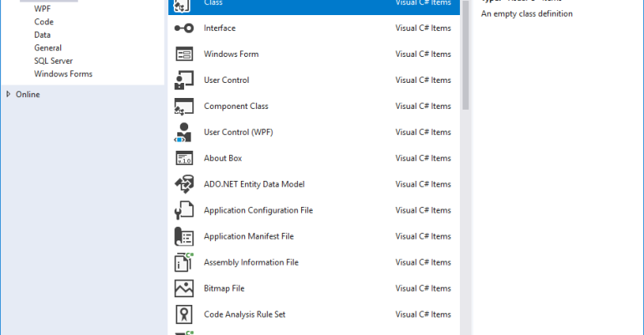The width and height of the screenshot is (644, 335).
Task: Click 'Application Configuration File' text
Action: tap(258, 210)
